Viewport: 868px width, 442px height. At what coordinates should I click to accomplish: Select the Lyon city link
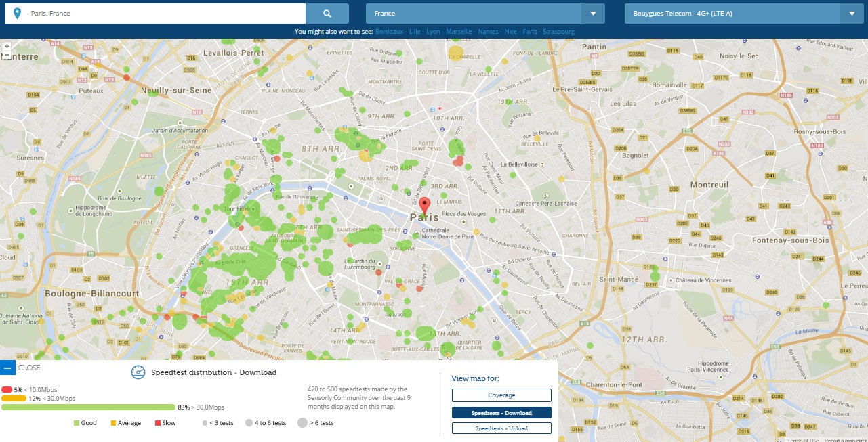click(433, 32)
